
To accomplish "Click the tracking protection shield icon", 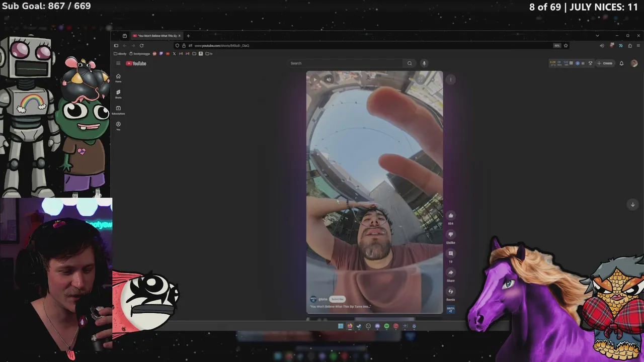I will (177, 46).
